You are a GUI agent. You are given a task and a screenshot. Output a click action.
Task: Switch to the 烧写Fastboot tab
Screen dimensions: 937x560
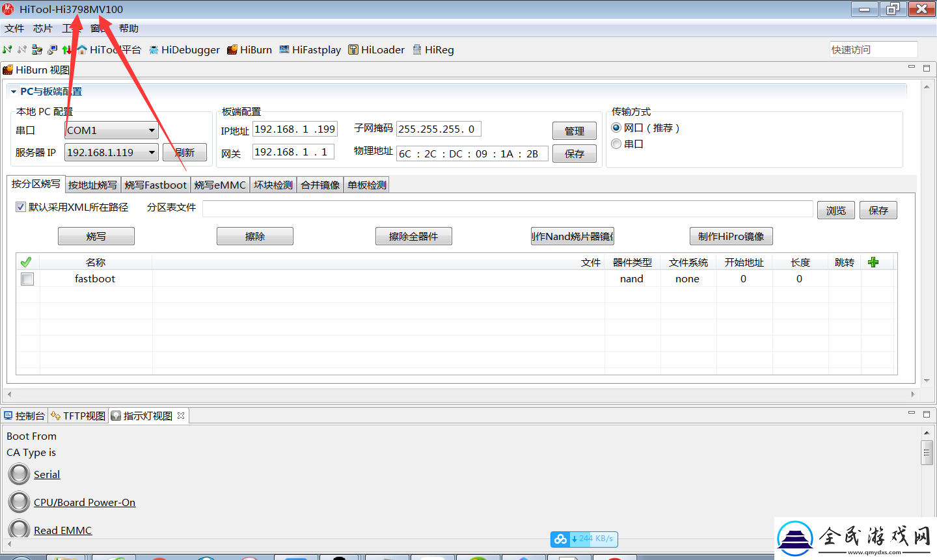point(156,185)
